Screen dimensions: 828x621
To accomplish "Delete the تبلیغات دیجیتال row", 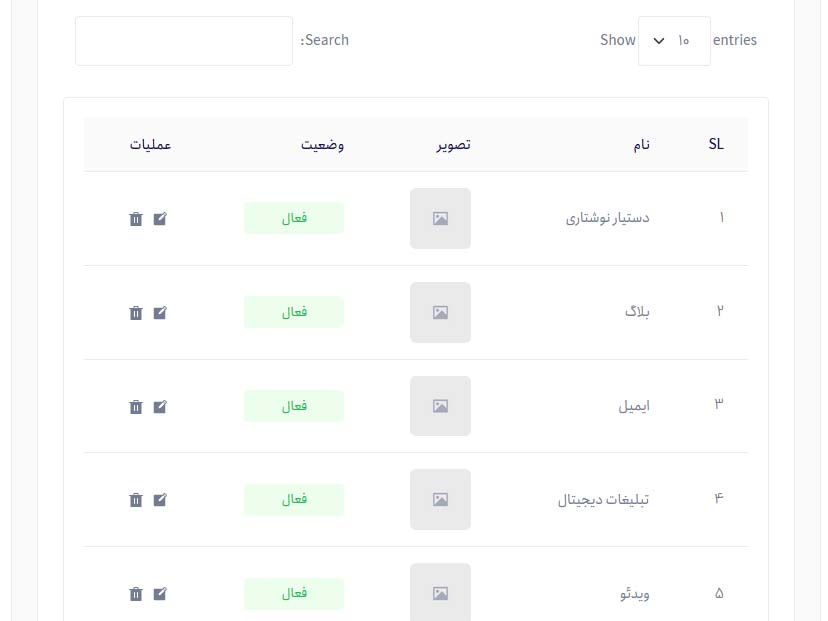I will [136, 500].
